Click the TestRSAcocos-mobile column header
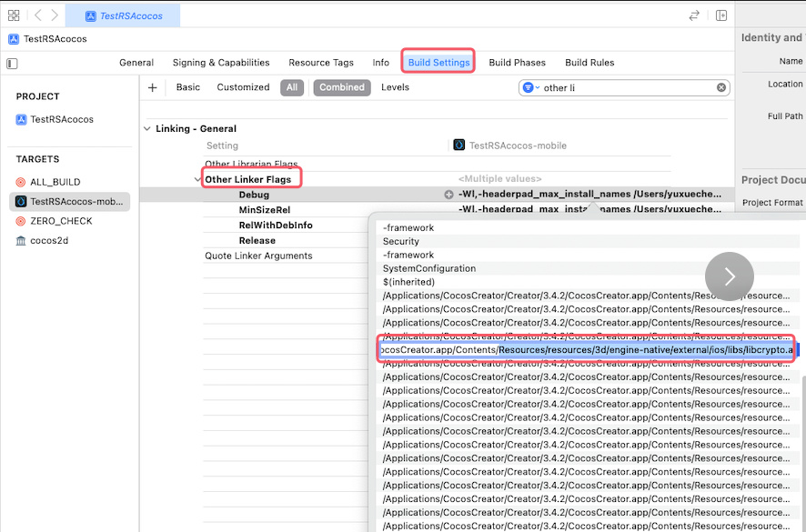This screenshot has height=532, width=806. coord(518,146)
